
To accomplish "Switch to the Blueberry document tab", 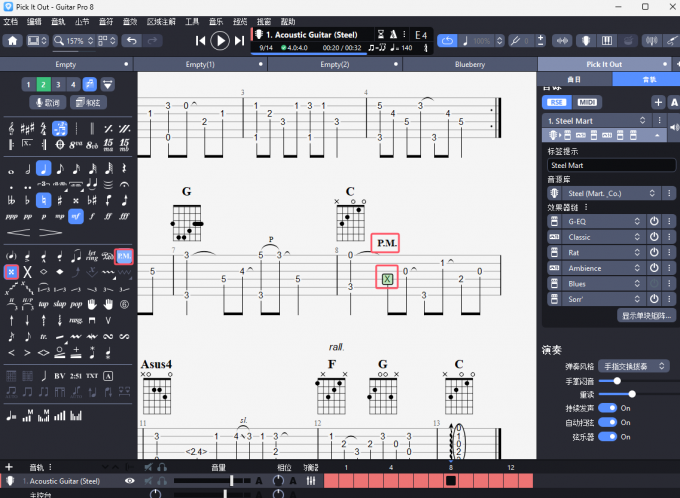I will pos(470,64).
